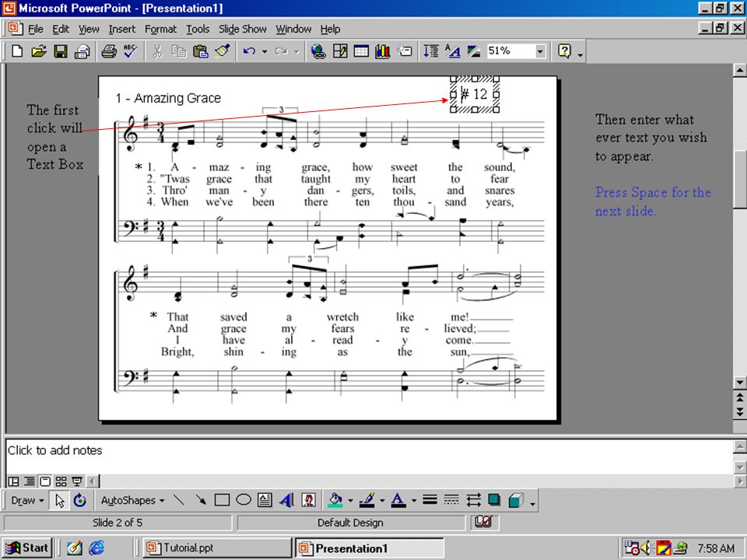Image resolution: width=747 pixels, height=560 pixels.
Task: Toggle Grayscale Preview icon
Action: 474,51
